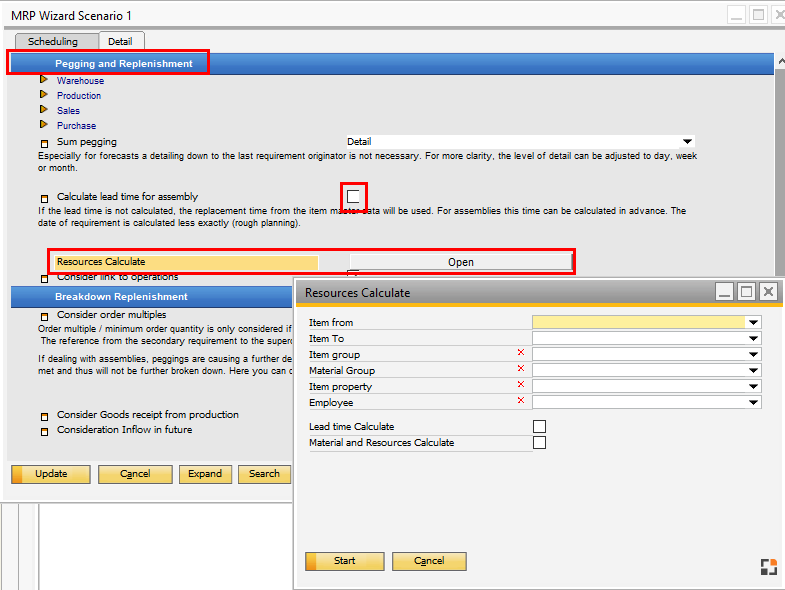Select the Detail tab
Screen dimensions: 785x590
coord(120,41)
